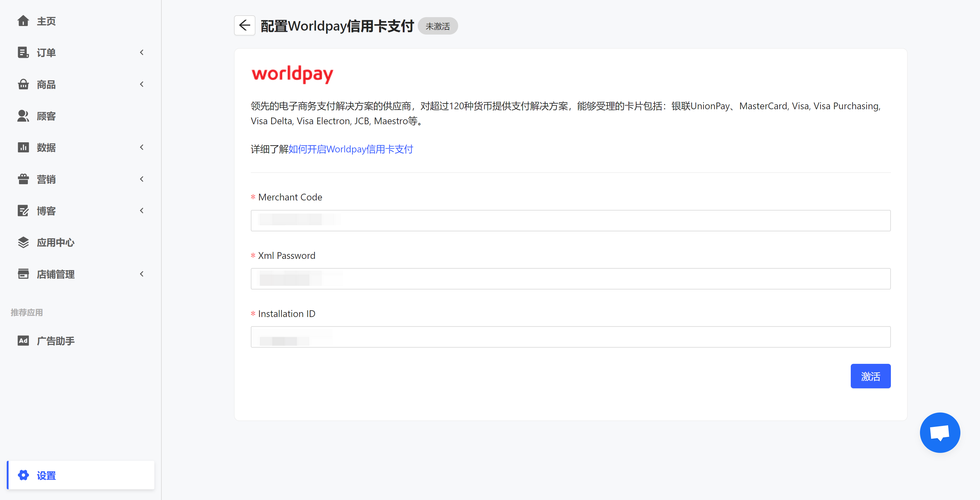980x500 pixels.
Task: Click the gear icon beside 设置
Action: (x=23, y=475)
